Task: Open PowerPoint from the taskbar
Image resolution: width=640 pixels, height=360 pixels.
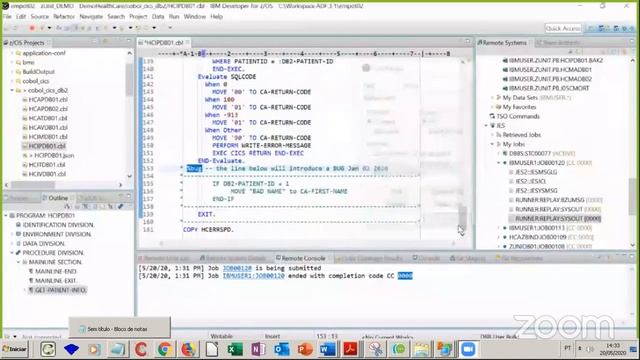Action: 305,349
